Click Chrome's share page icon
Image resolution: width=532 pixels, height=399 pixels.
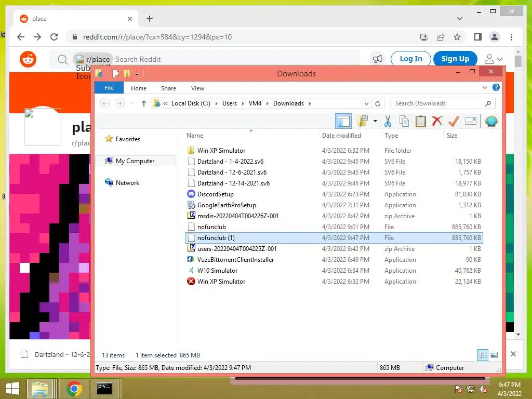[x=441, y=37]
